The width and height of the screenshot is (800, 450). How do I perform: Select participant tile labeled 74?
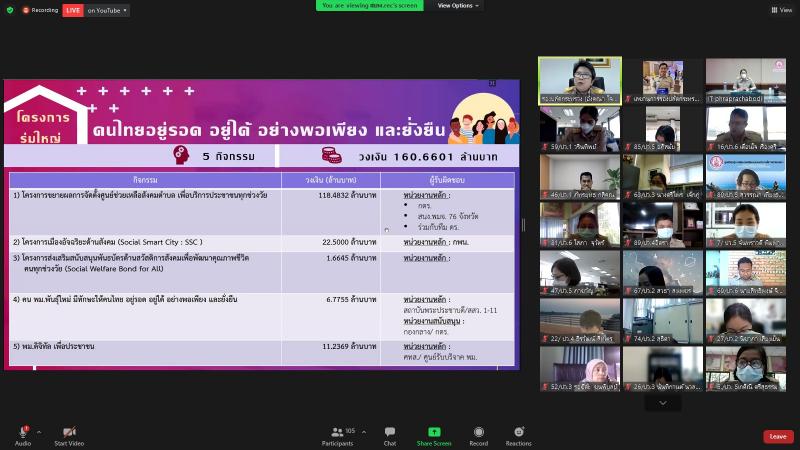[x=663, y=321]
